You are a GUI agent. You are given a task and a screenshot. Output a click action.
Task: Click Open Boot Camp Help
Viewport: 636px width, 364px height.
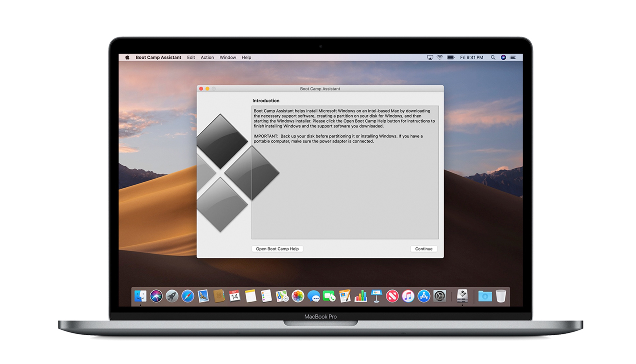pos(278,249)
